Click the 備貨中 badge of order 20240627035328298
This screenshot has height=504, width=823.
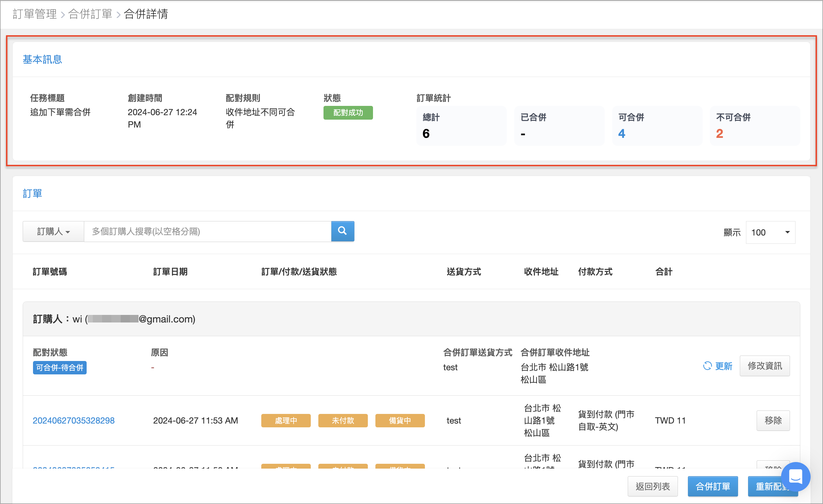point(400,420)
